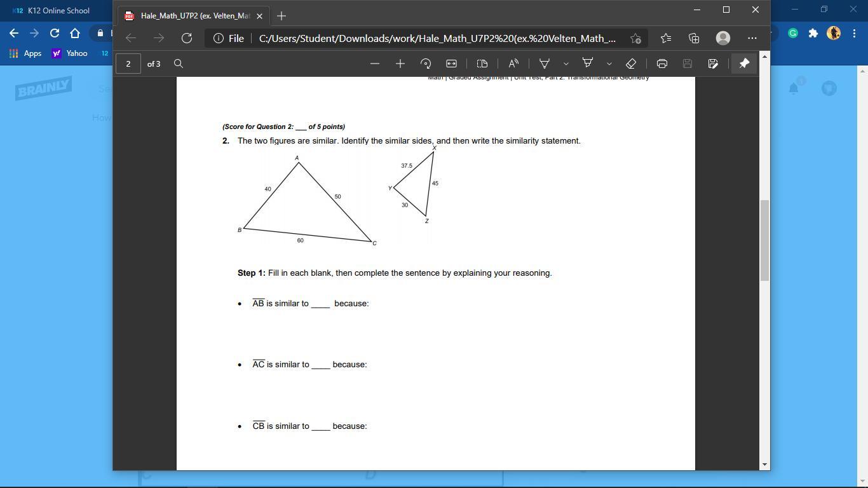
Task: Minimize the PDF viewer window
Action: (697, 10)
